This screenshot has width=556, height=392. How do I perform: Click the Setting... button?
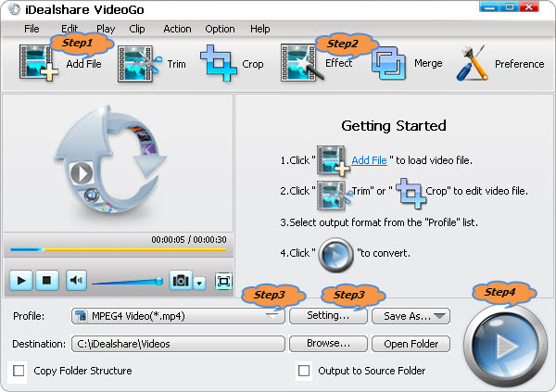(x=328, y=316)
